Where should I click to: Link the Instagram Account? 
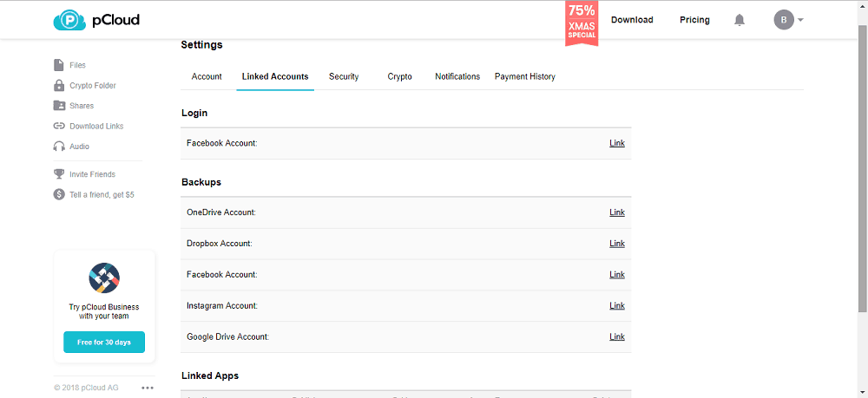click(x=616, y=306)
